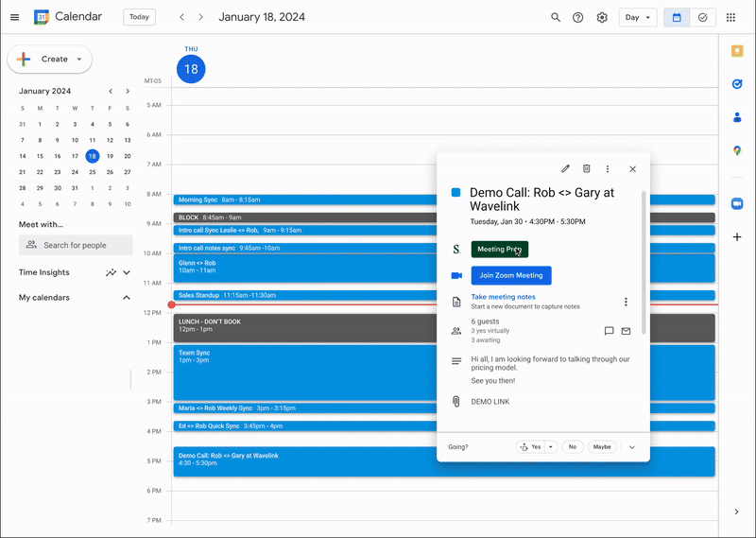Click the Join Zoom Meeting button
This screenshot has height=538, width=756.
pyautogui.click(x=510, y=275)
